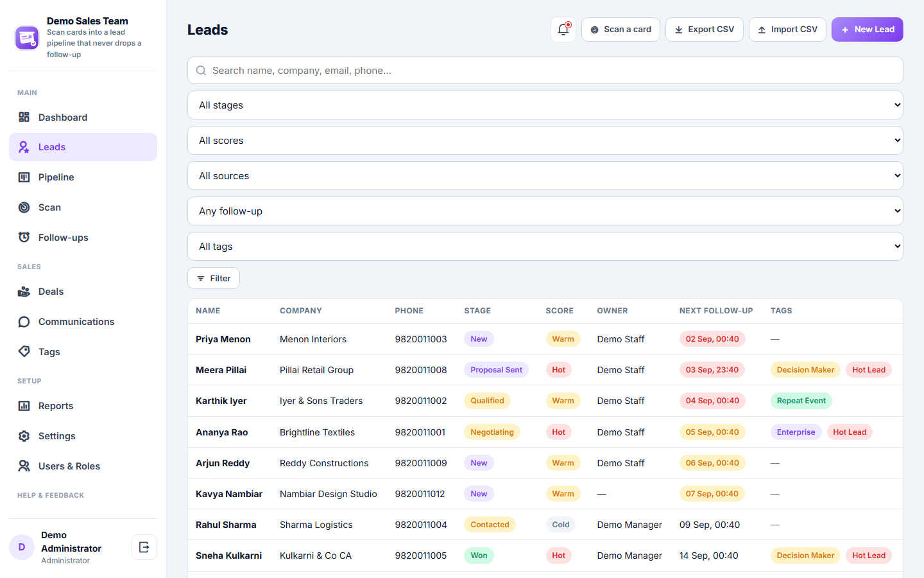Click the Nambiar Design Studio company cell

(329, 494)
